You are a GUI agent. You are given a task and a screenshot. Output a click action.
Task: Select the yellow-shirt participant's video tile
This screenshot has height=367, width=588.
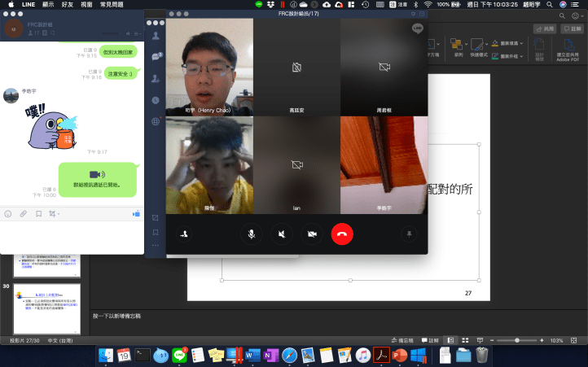(x=209, y=165)
